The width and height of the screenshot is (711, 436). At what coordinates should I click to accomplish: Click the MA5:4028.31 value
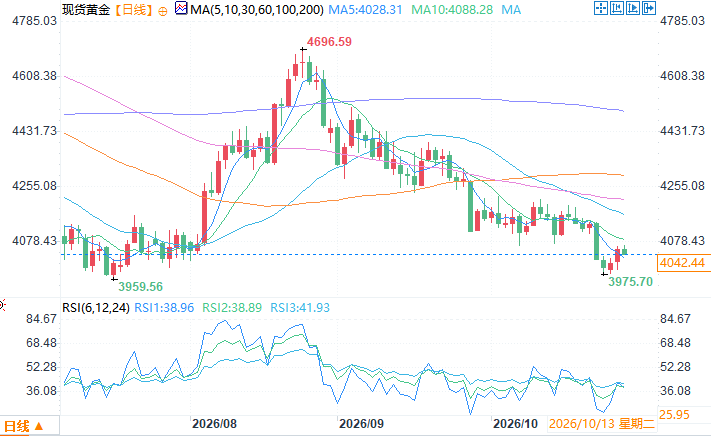tap(365, 10)
